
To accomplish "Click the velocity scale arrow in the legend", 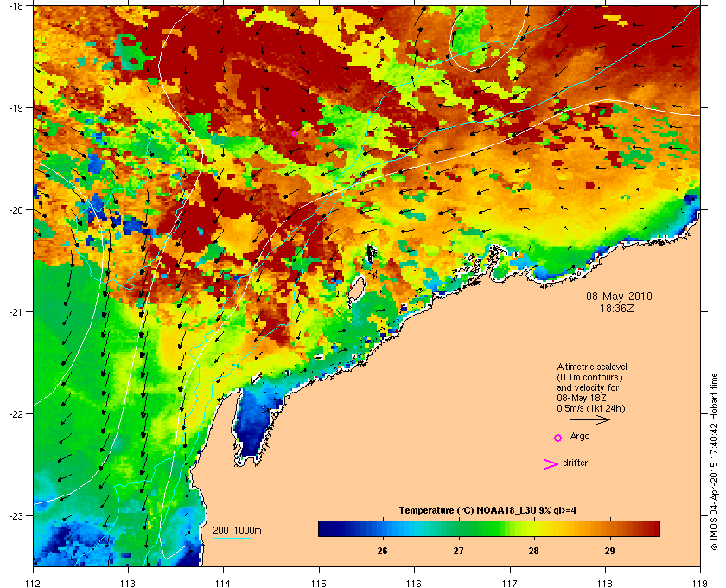I will click(589, 420).
